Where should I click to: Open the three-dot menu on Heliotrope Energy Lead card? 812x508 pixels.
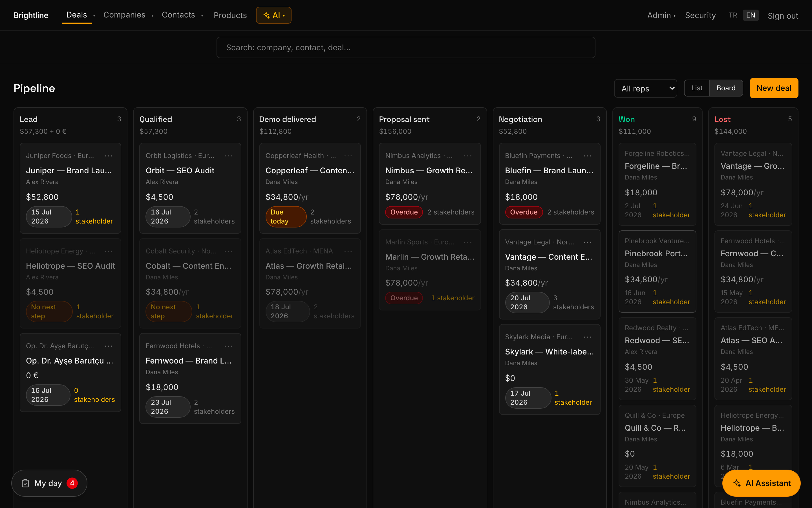(x=108, y=251)
